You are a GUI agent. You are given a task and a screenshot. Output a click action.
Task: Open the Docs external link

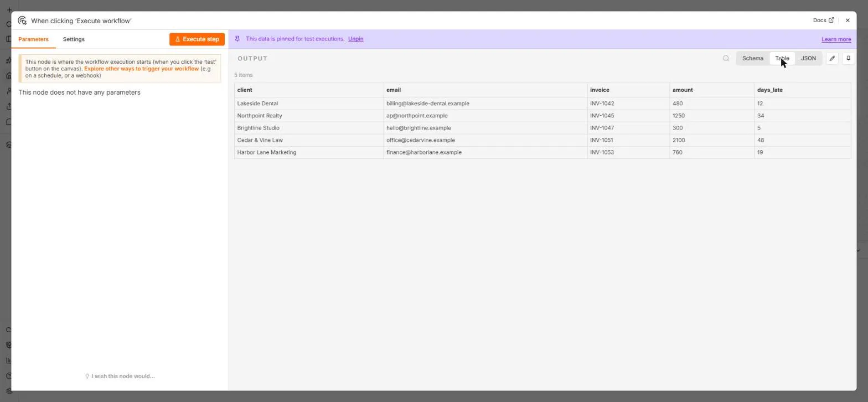pos(823,20)
